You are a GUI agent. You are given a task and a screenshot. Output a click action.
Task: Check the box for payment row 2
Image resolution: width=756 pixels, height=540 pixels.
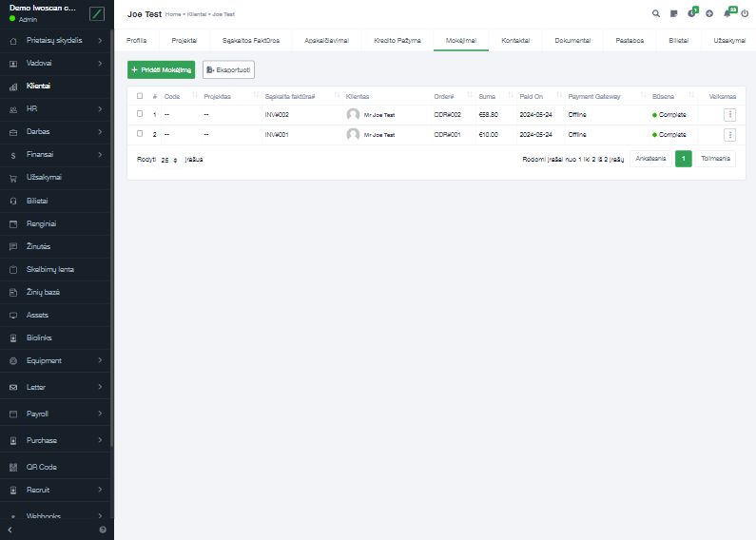pos(140,134)
